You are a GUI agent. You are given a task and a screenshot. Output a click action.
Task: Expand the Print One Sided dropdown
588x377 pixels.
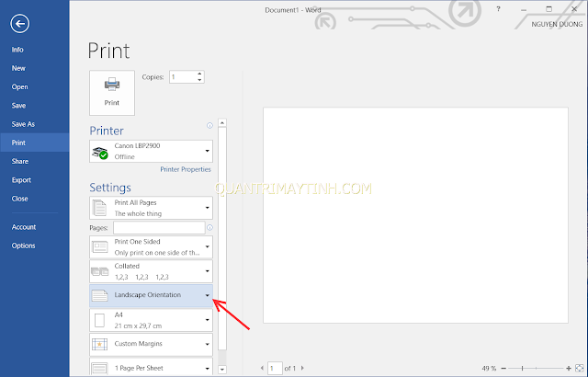point(151,246)
